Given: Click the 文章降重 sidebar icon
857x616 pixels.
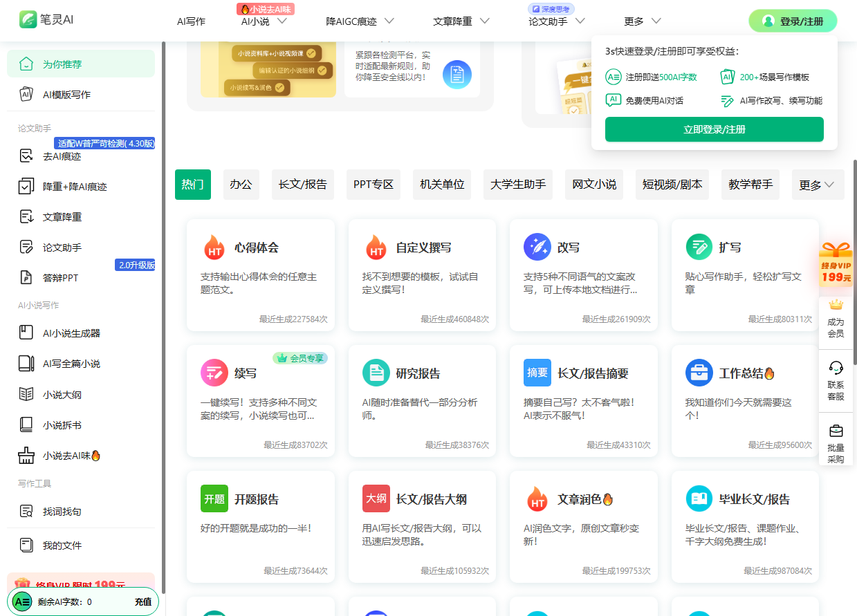Looking at the screenshot, I should coord(26,217).
